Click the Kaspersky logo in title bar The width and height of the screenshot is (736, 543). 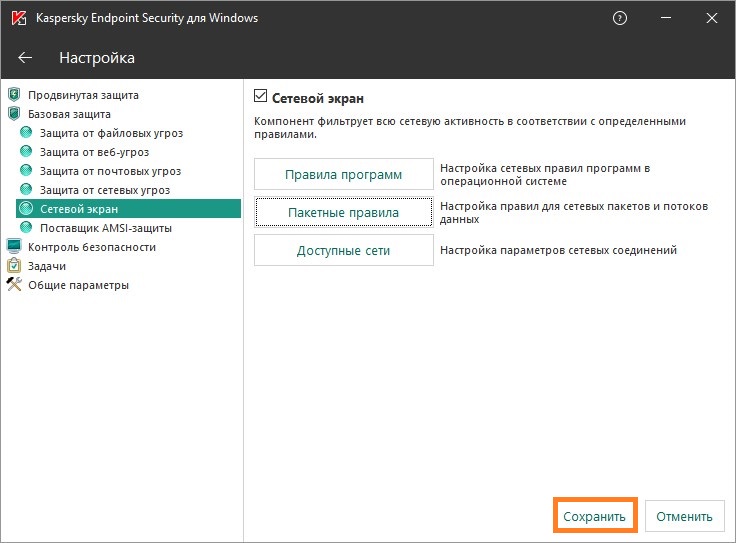(18, 19)
